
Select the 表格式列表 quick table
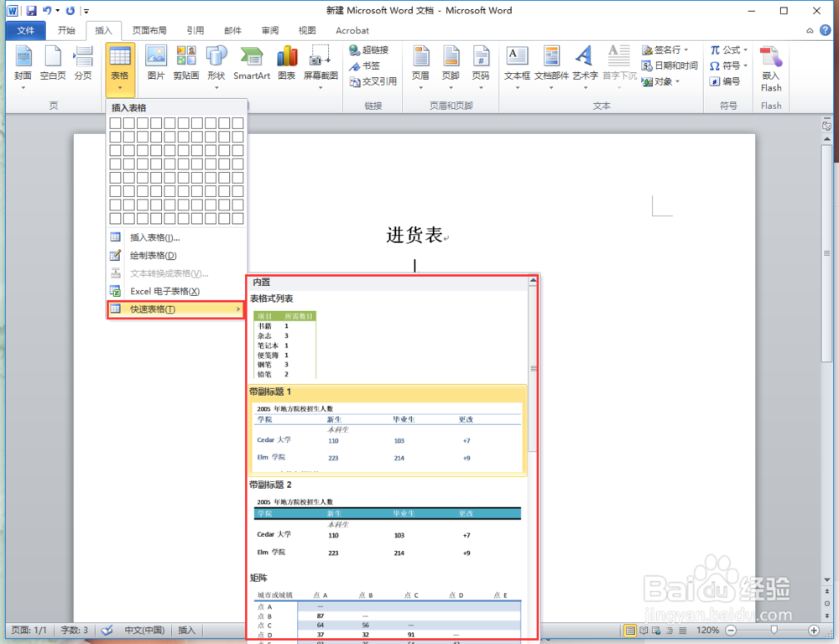point(388,338)
